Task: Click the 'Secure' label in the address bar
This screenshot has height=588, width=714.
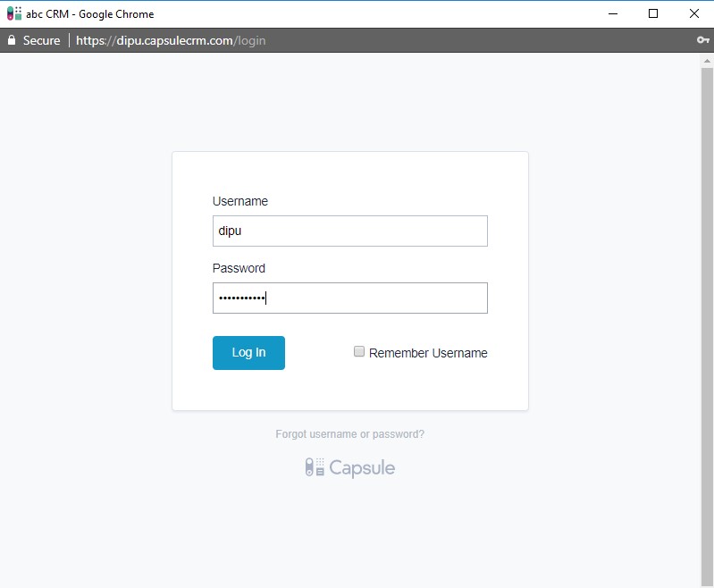Action: pos(42,40)
